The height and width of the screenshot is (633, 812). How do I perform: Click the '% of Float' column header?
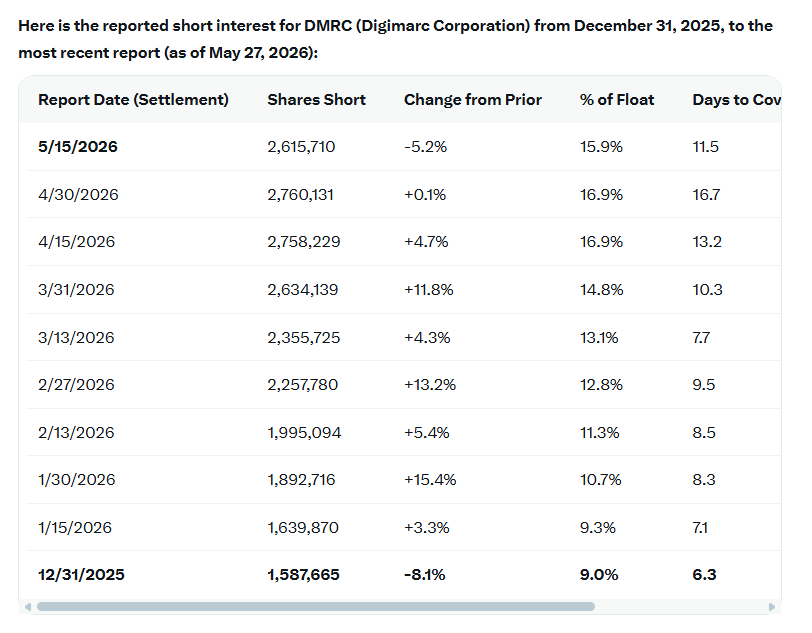(x=617, y=99)
